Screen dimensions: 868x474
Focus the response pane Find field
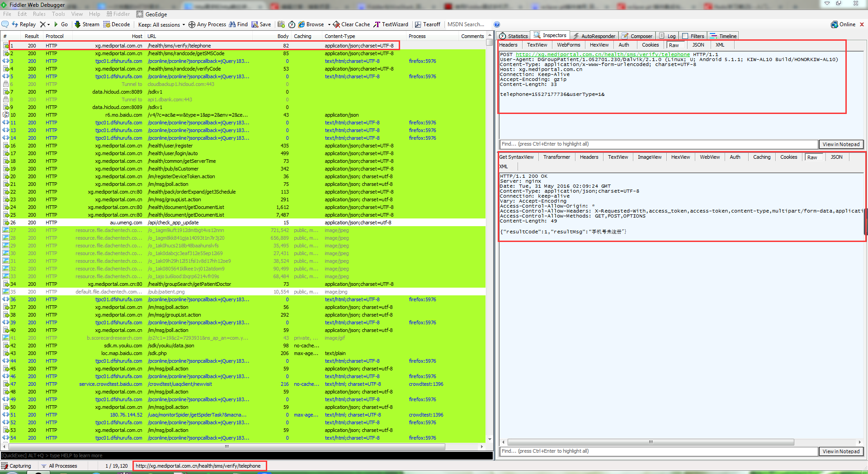click(659, 451)
